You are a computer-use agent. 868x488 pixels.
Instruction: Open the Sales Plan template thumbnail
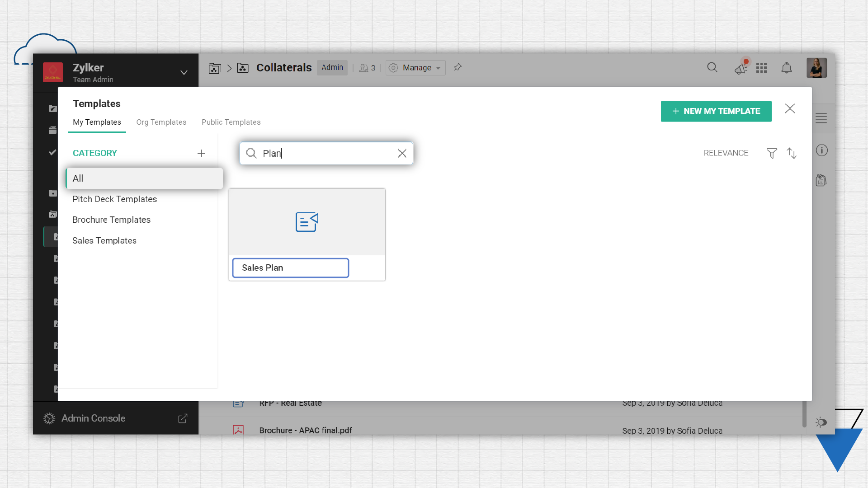(307, 222)
